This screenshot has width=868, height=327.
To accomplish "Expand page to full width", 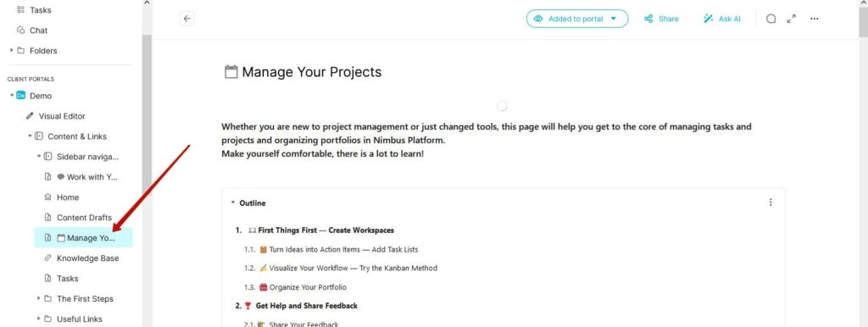I will [791, 19].
